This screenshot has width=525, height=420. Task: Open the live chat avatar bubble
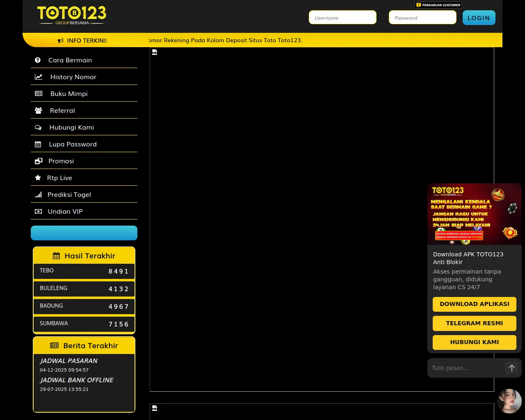pyautogui.click(x=509, y=401)
